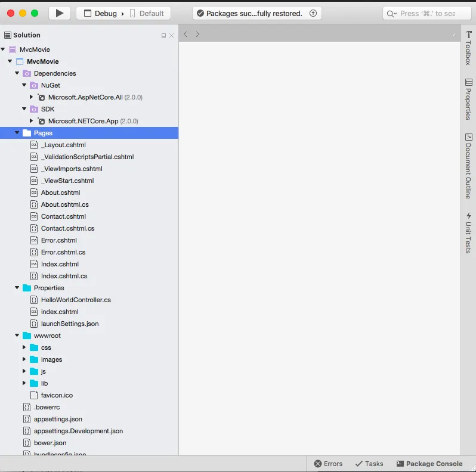
Task: Open the Properties side tab
Action: pyautogui.click(x=468, y=99)
